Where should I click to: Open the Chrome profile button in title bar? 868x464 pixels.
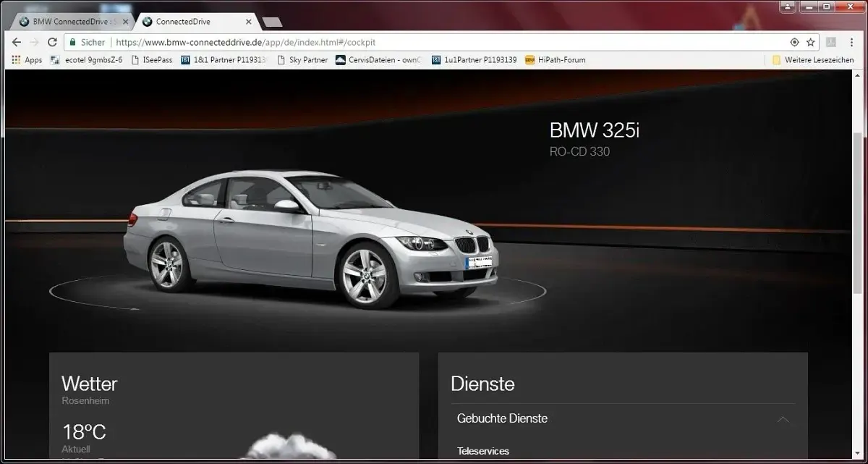click(788, 6)
